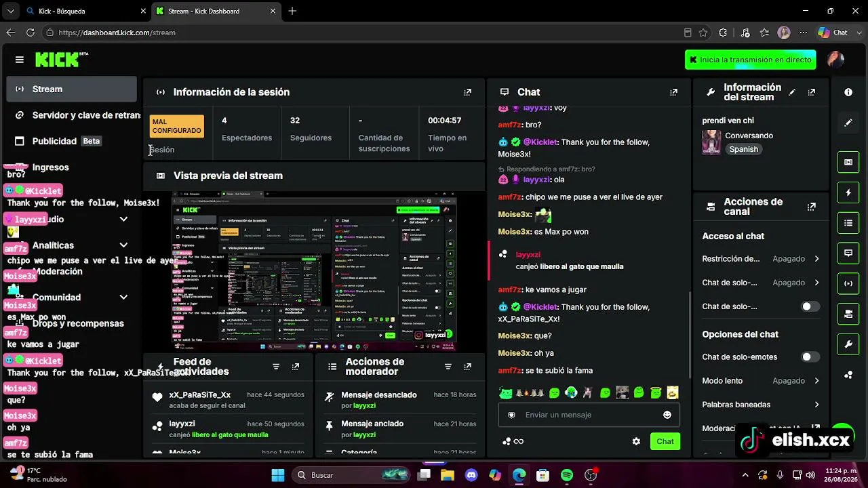Pop out the Feed de actividades panel
This screenshot has height=488, width=868.
pyautogui.click(x=296, y=367)
